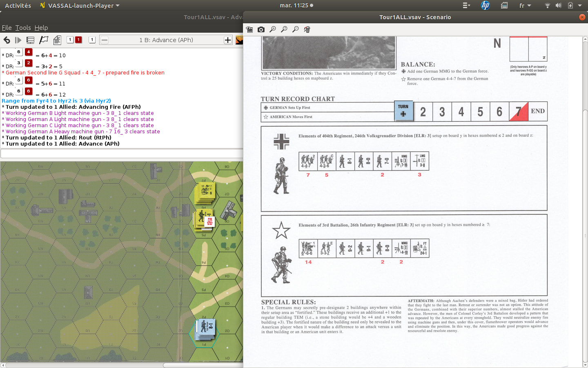Viewport: 588px width, 368px height.
Task: Expand the VASSAL-launch-Player app menu
Action: click(x=80, y=5)
